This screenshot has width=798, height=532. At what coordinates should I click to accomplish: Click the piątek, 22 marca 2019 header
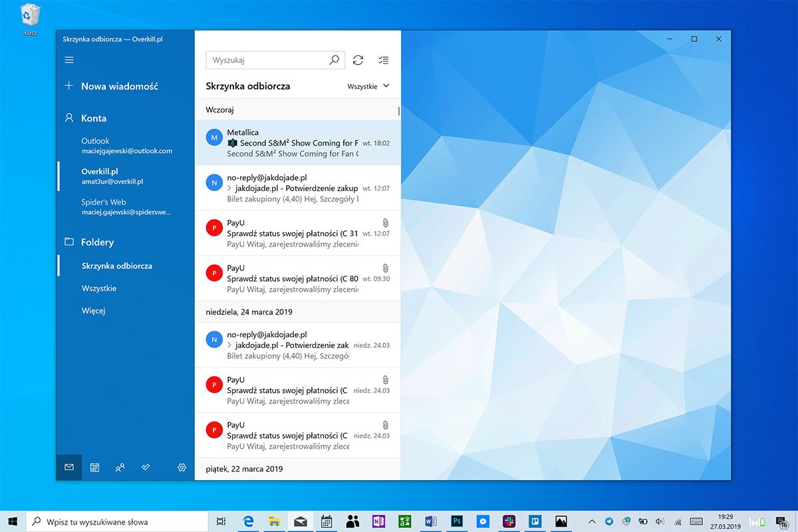tap(297, 469)
